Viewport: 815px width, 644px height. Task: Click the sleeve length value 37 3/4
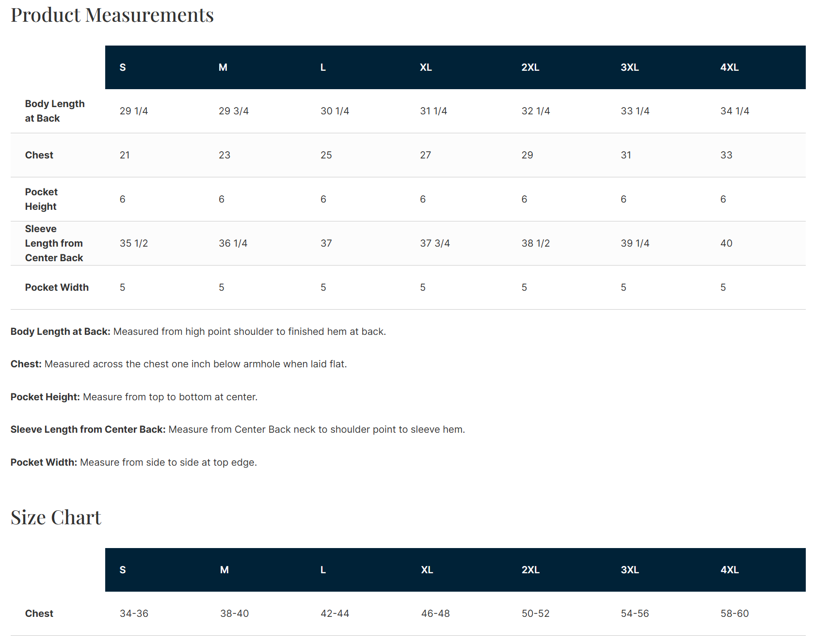[434, 243]
